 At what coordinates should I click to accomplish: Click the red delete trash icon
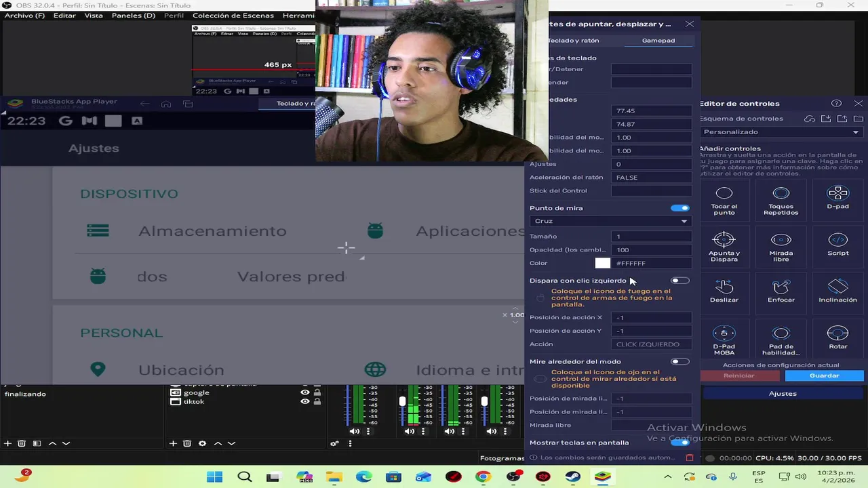click(x=690, y=457)
